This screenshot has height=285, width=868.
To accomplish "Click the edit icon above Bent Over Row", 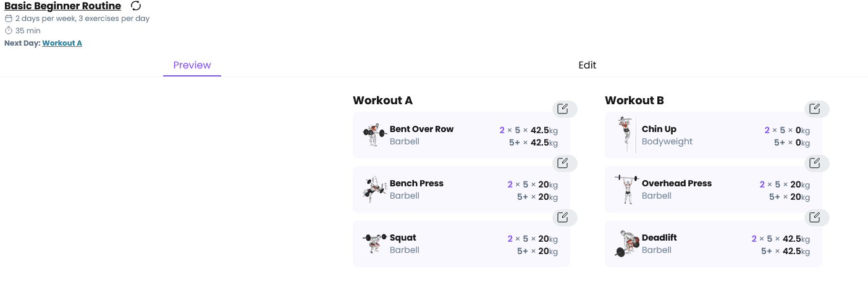I will (x=563, y=109).
